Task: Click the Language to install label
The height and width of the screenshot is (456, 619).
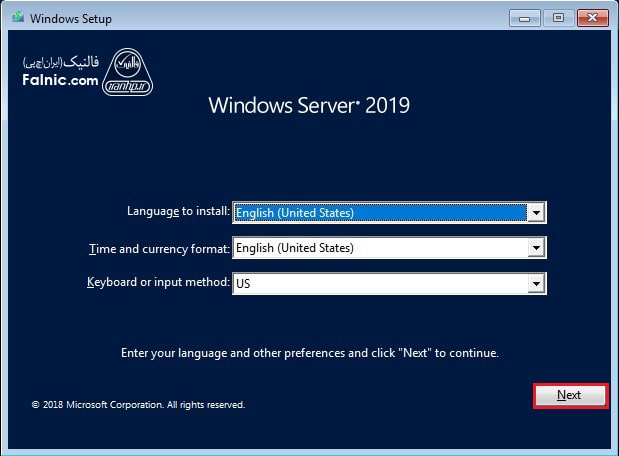Action: point(178,212)
